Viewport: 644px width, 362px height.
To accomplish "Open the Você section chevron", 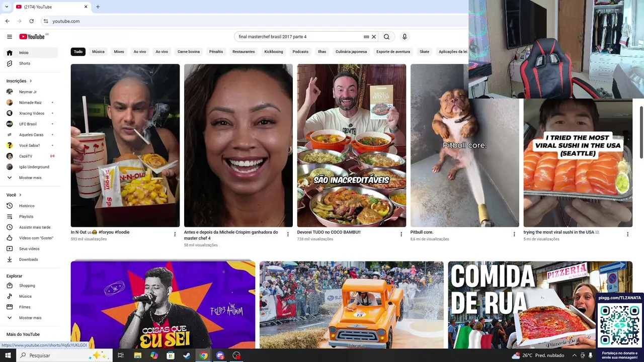I will pyautogui.click(x=21, y=195).
